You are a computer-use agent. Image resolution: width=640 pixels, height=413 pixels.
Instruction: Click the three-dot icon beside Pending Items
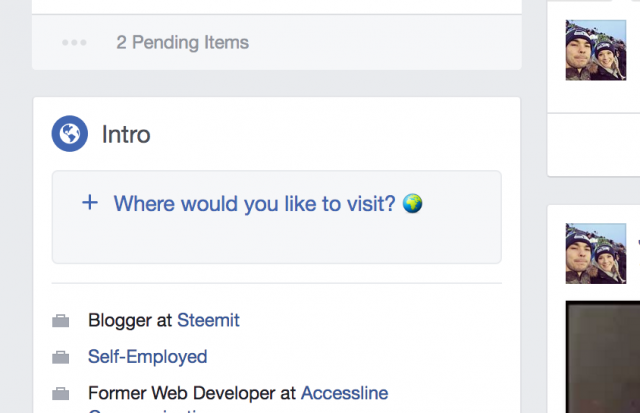(74, 42)
